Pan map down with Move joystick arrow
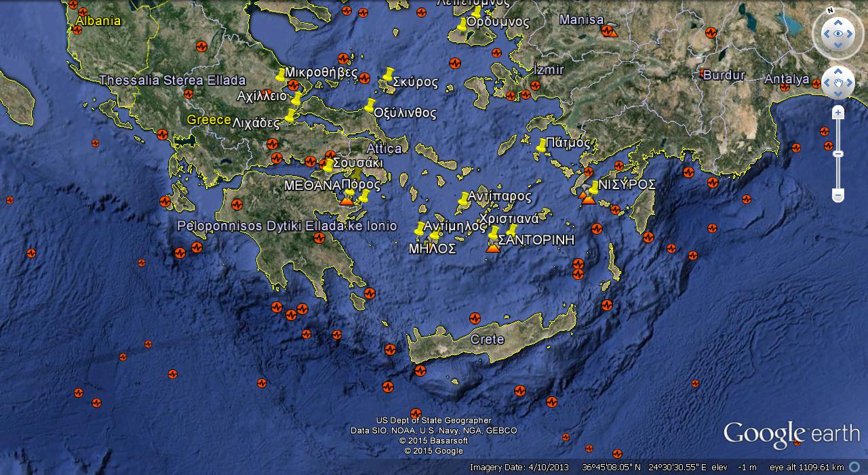The height and width of the screenshot is (475, 868). click(x=838, y=96)
